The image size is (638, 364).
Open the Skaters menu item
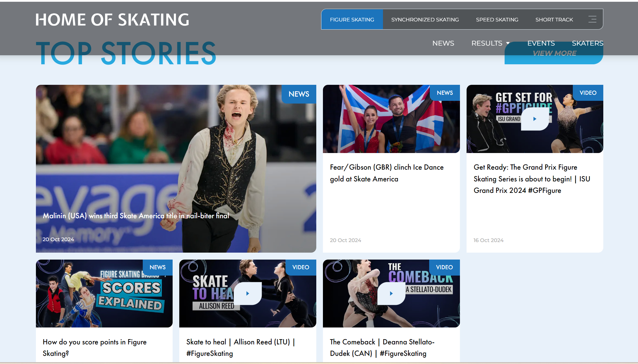click(x=588, y=43)
